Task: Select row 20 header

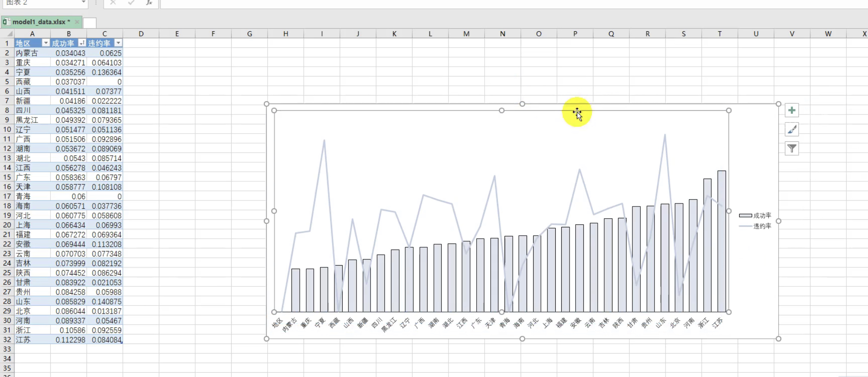Action: 7,225
